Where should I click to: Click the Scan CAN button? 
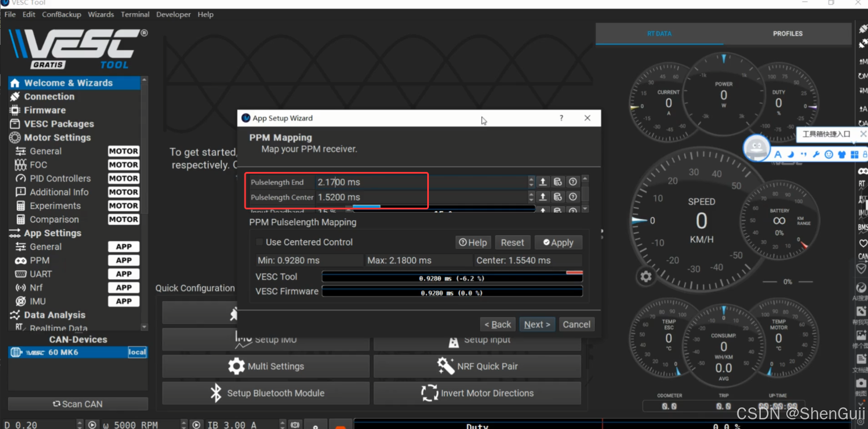pos(78,404)
